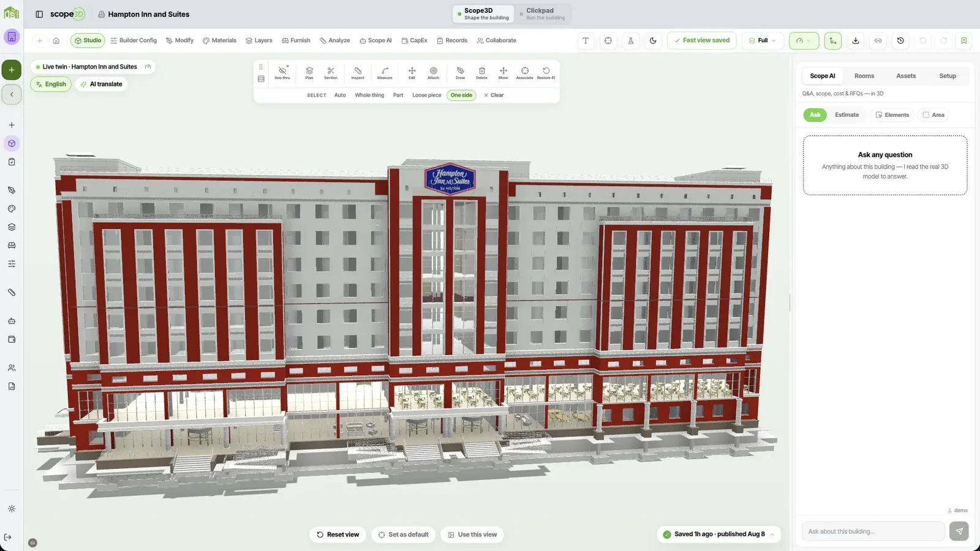
Task: Open the Collaborate menu
Action: tap(497, 40)
